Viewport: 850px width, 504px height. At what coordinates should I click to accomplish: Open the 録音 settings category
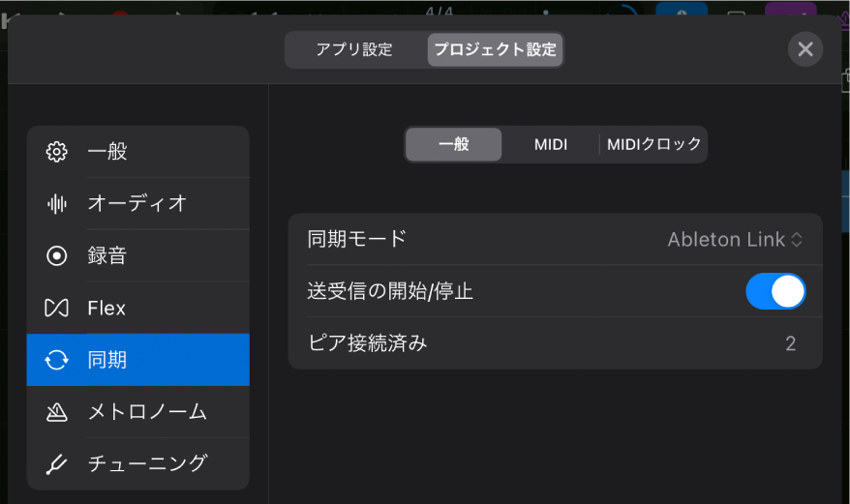[137, 255]
